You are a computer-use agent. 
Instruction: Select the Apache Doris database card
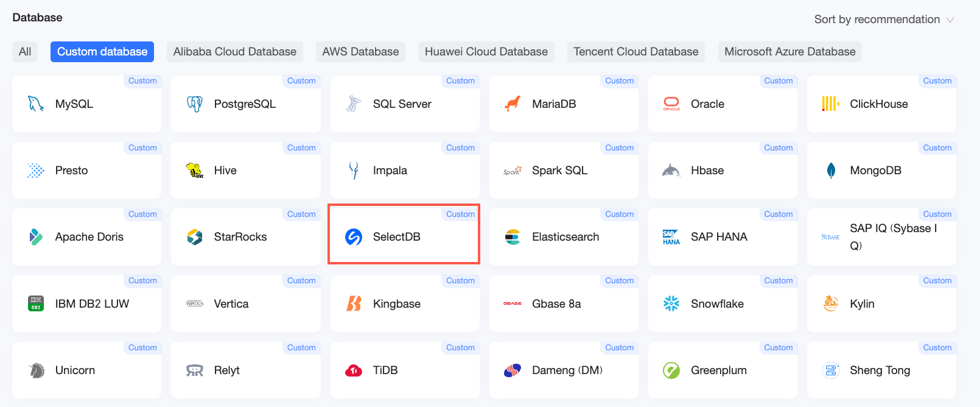tap(87, 237)
